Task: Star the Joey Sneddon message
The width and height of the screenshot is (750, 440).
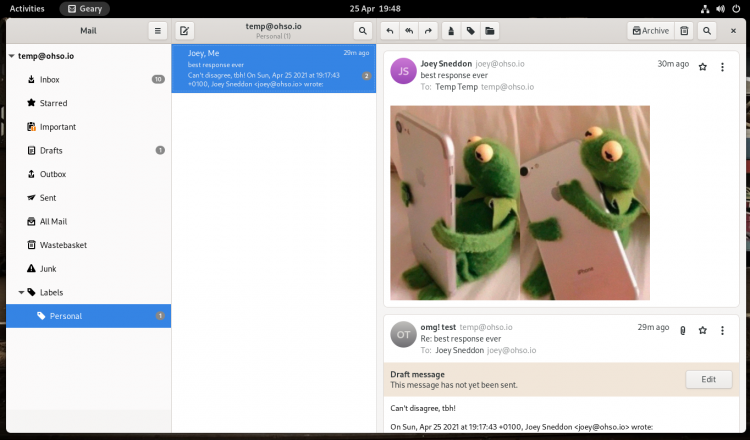Action: [703, 67]
